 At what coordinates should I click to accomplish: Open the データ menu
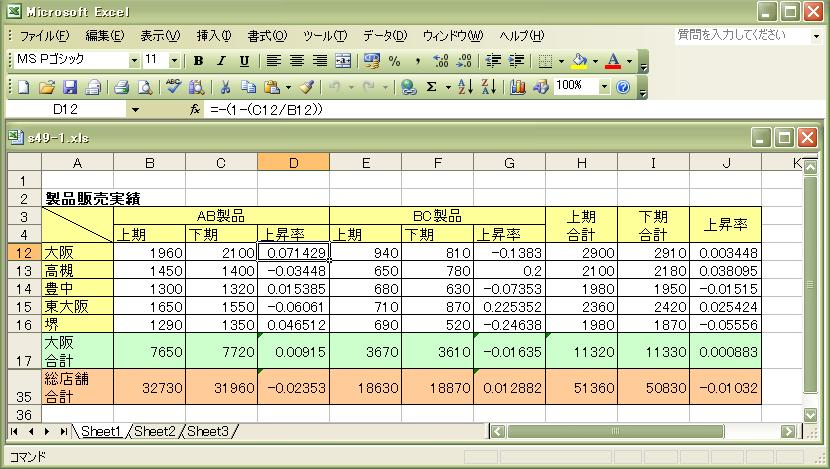[385, 35]
